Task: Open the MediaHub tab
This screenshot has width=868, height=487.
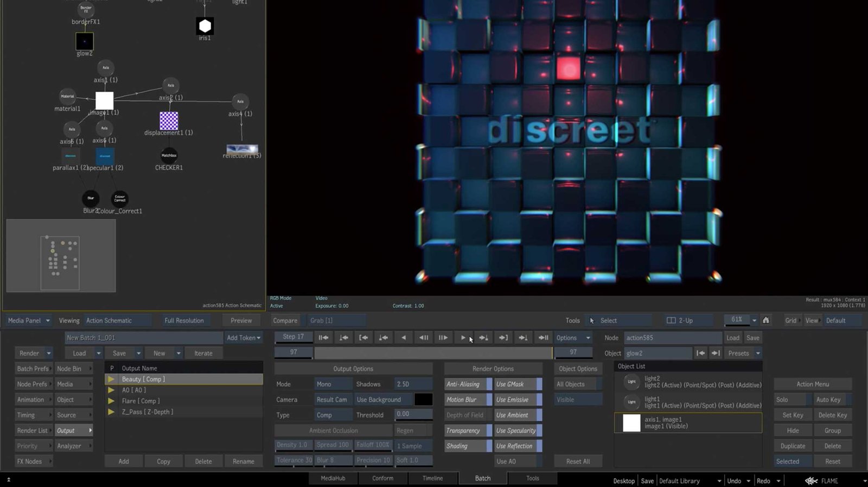Action: [333, 478]
